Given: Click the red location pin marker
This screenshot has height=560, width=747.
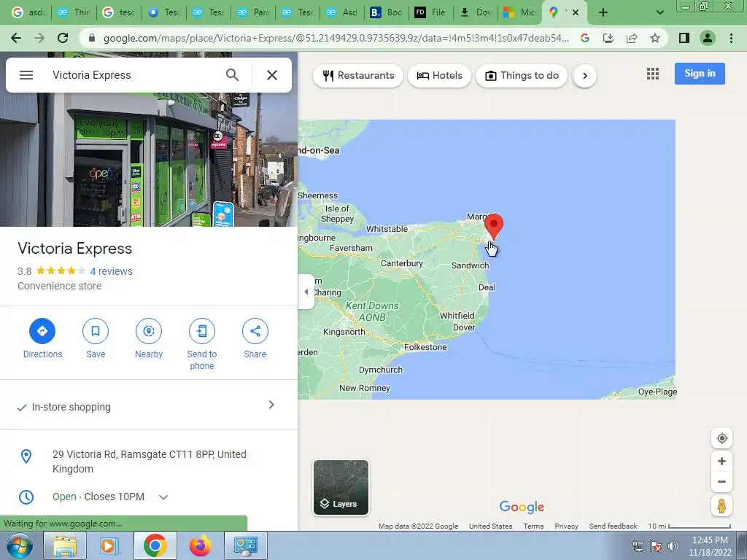Looking at the screenshot, I should click(x=494, y=226).
